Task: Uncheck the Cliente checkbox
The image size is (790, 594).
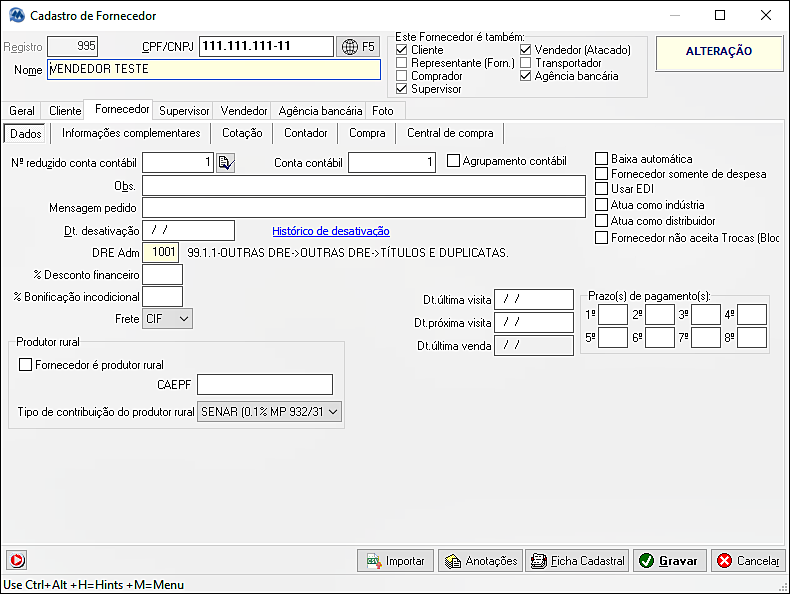Action: (402, 50)
